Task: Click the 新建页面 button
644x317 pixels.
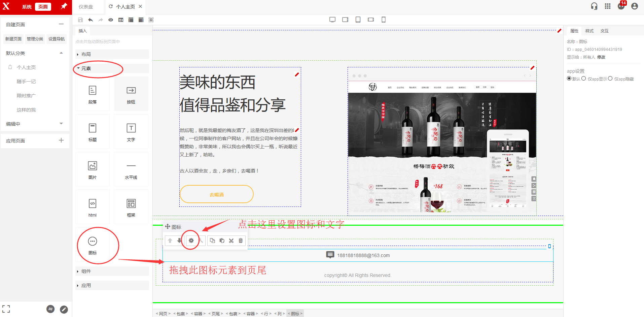Action: pos(13,39)
